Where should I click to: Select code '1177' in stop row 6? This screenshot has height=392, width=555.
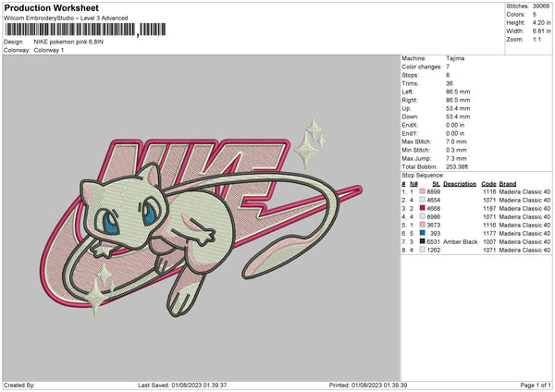[489, 234]
